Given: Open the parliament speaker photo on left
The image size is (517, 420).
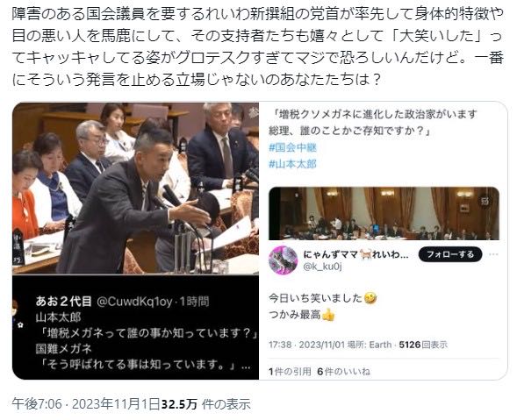Looking at the screenshot, I should pos(135,189).
